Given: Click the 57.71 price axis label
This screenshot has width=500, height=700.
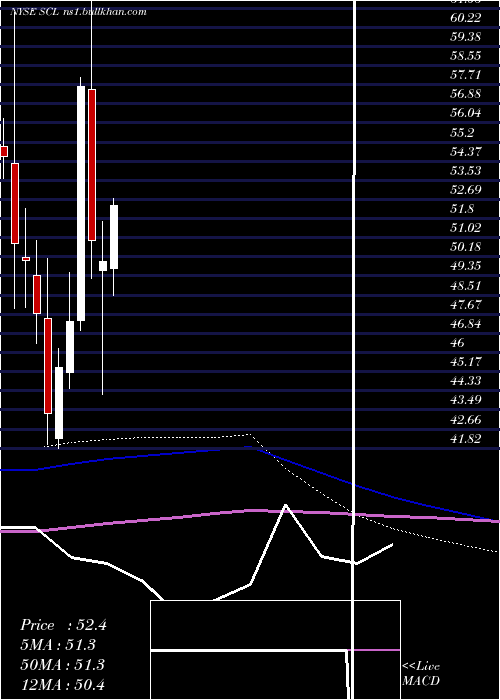Looking at the screenshot, I should tap(465, 75).
